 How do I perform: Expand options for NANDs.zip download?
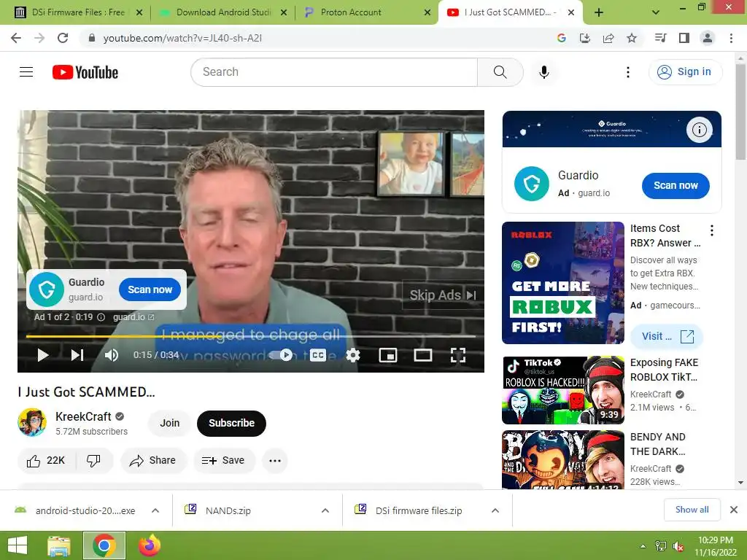tap(325, 510)
